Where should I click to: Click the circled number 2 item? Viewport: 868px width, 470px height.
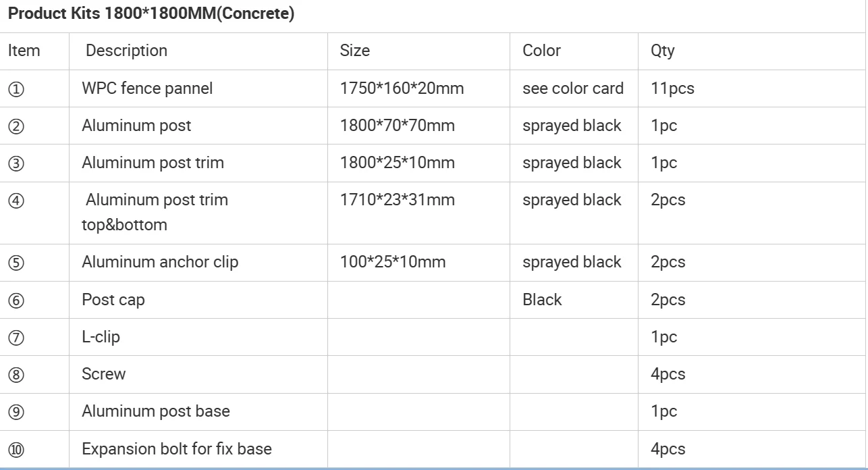(16, 126)
